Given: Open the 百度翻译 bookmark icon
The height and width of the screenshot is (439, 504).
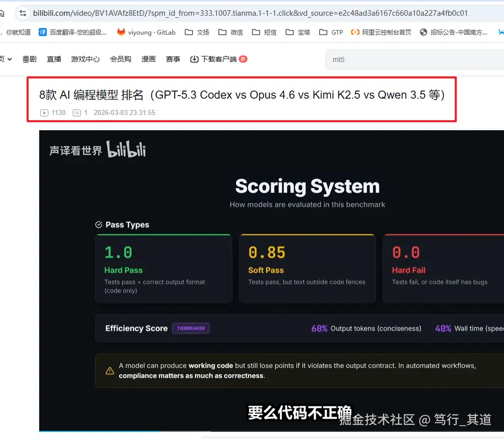Looking at the screenshot, I should pyautogui.click(x=41, y=32).
